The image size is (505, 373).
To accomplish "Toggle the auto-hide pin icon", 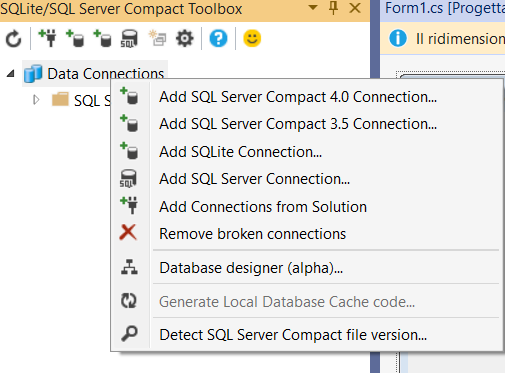I will pos(333,7).
